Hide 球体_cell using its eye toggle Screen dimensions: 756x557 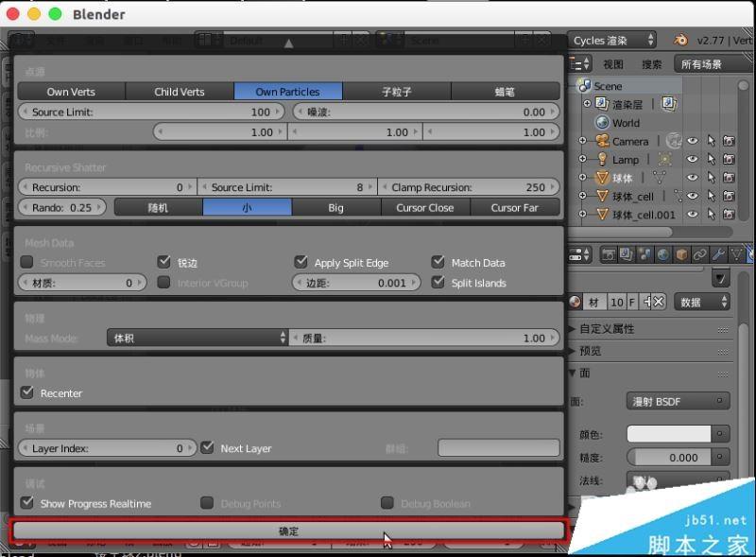[692, 195]
